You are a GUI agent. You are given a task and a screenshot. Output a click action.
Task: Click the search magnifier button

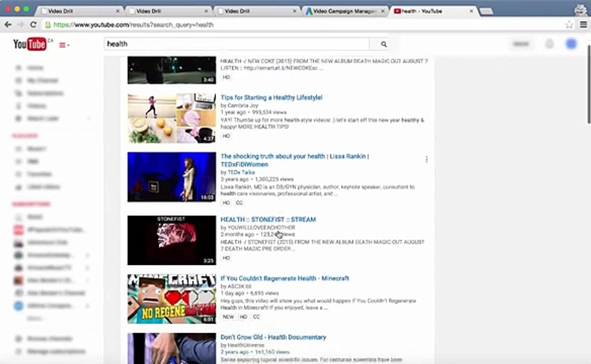pos(384,44)
